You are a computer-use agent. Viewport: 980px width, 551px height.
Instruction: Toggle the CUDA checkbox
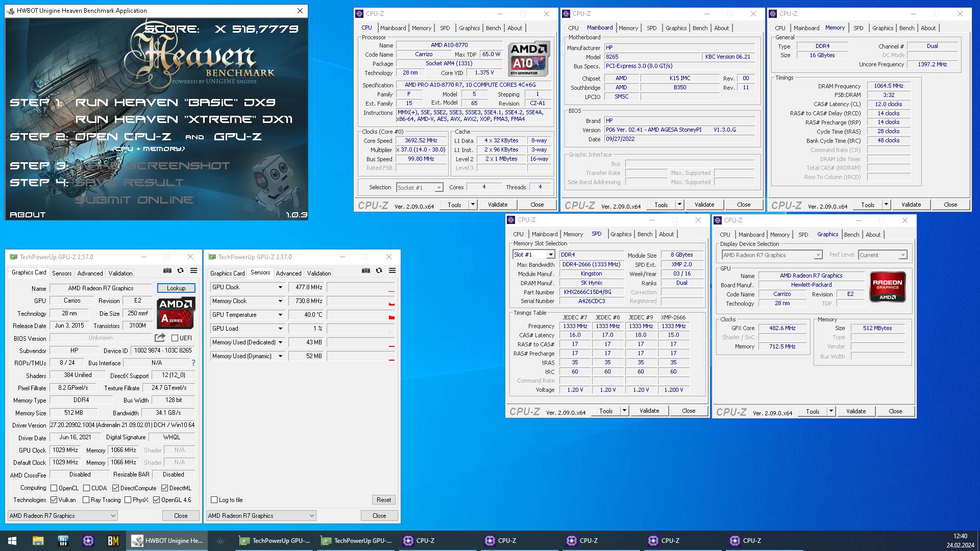pos(86,488)
